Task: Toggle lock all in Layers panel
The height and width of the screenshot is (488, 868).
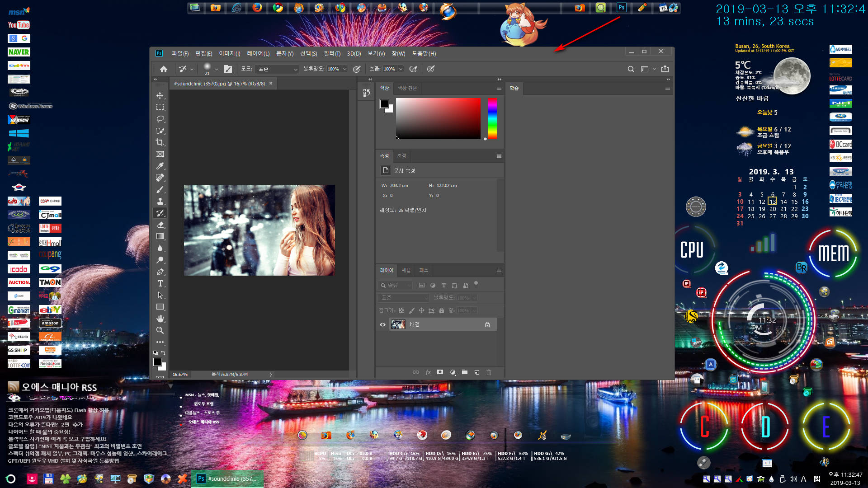Action: point(442,310)
